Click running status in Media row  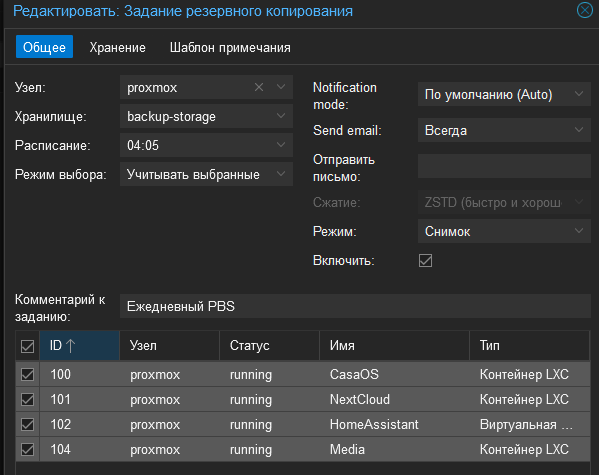251,450
